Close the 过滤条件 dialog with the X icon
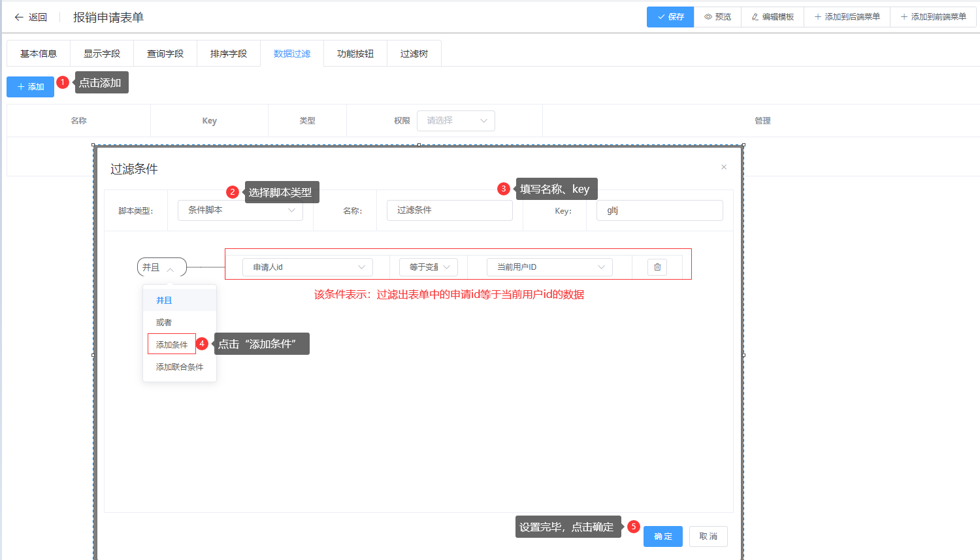Screen dimensions: 980x560 (x=723, y=167)
